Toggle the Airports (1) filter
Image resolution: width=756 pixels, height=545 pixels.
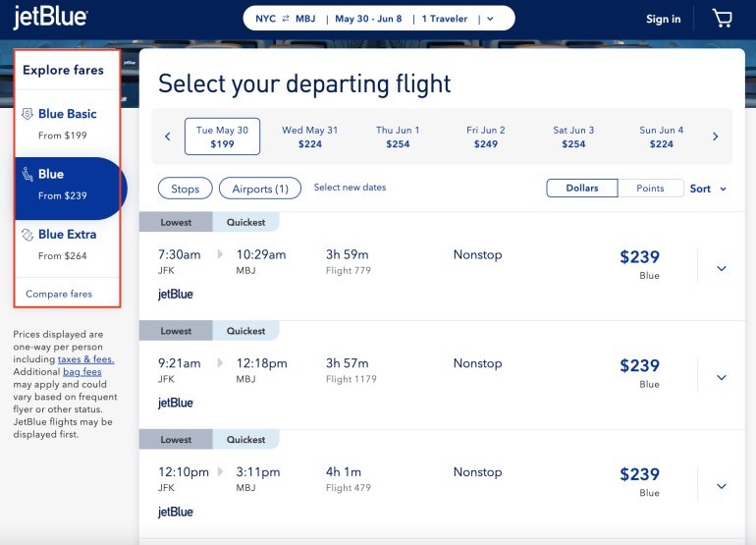[260, 189]
